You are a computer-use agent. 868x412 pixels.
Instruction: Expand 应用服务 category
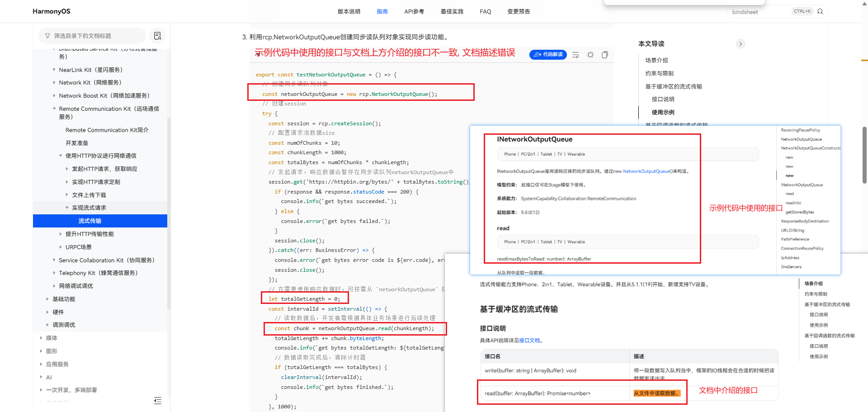[41, 364]
